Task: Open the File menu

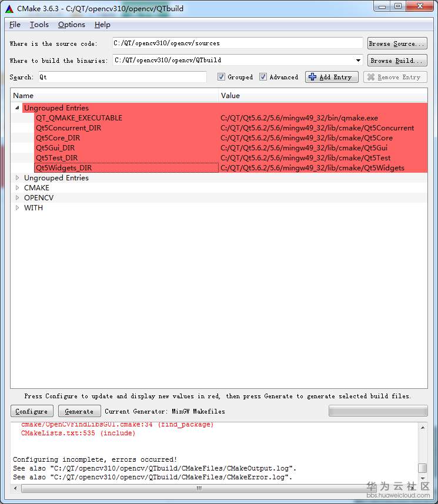Action: [15, 25]
